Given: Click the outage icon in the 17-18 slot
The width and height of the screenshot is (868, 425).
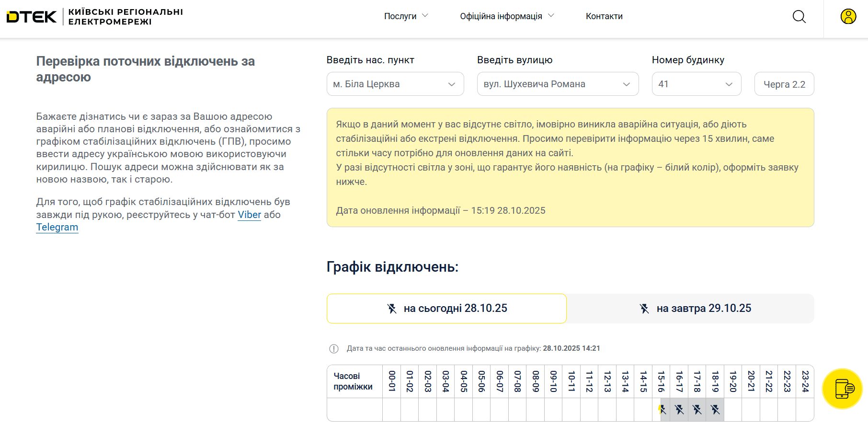Looking at the screenshot, I should (x=697, y=409).
